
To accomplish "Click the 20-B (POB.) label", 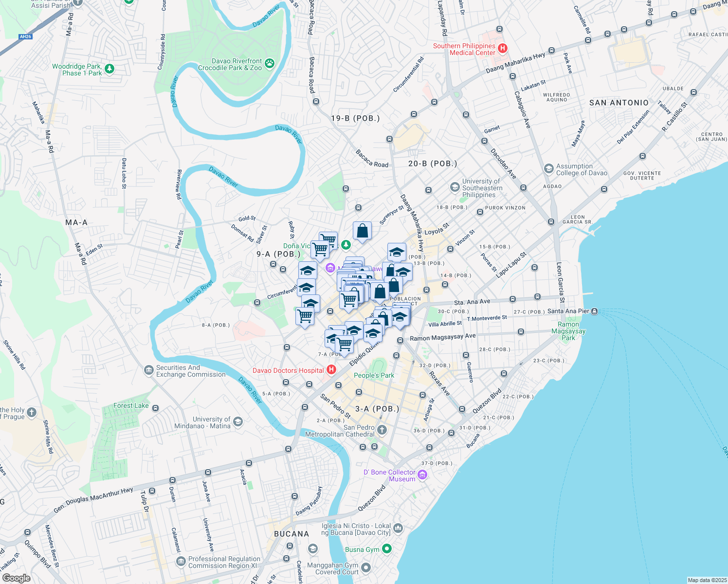I will pyautogui.click(x=433, y=164).
